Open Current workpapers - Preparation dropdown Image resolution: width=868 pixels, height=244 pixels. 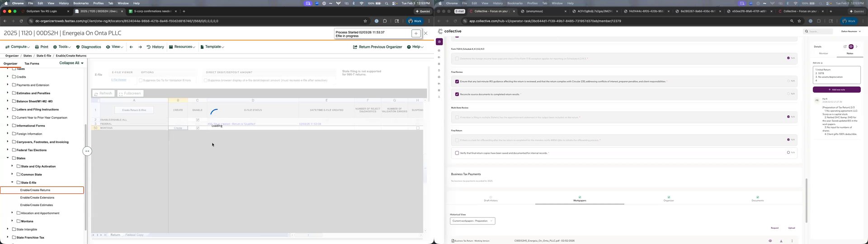click(472, 221)
